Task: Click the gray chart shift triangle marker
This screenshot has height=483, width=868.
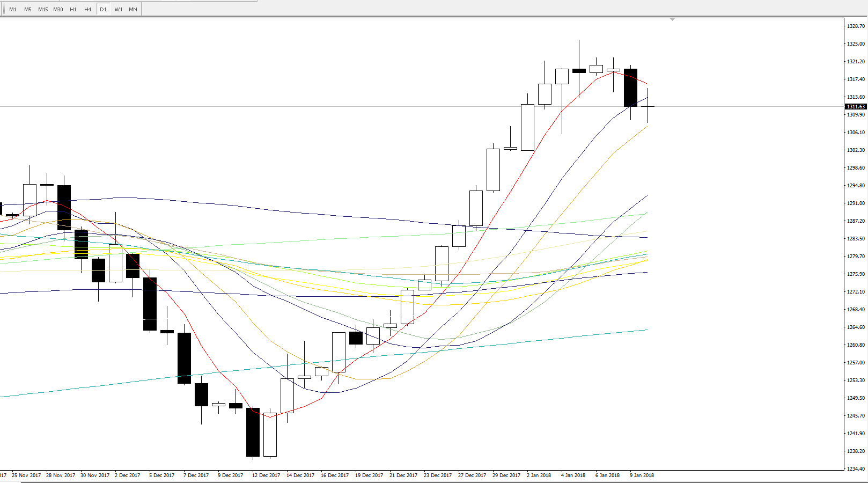Action: click(x=672, y=19)
